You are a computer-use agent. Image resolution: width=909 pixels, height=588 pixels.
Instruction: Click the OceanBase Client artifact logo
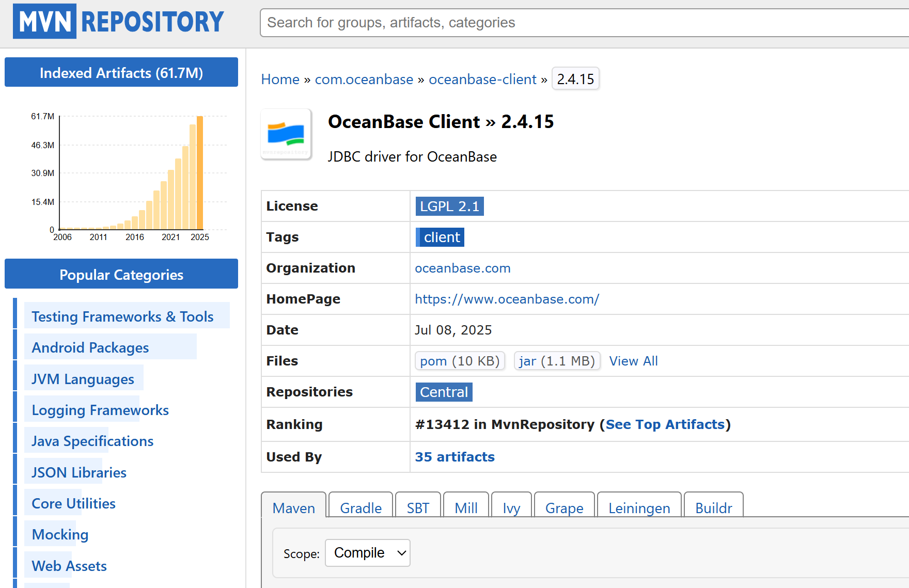point(286,134)
